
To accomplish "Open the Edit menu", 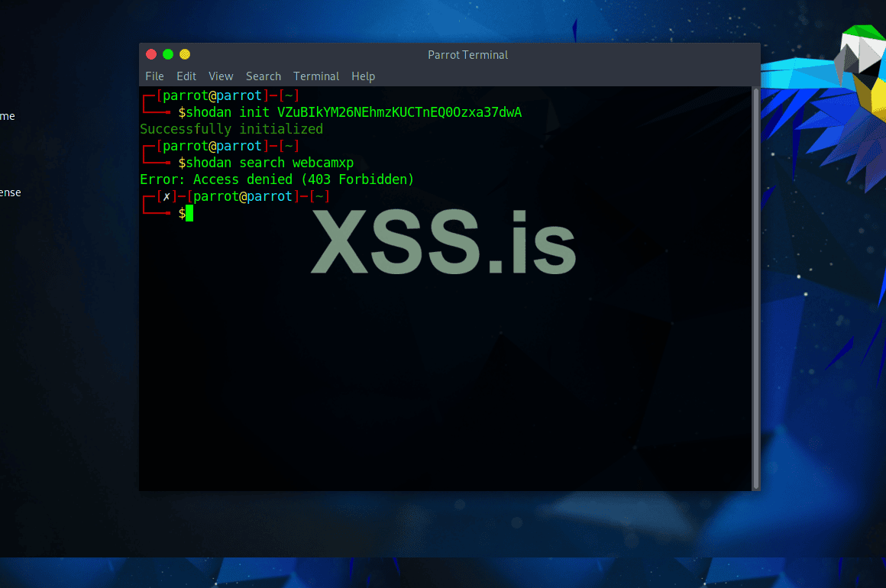I will point(186,76).
